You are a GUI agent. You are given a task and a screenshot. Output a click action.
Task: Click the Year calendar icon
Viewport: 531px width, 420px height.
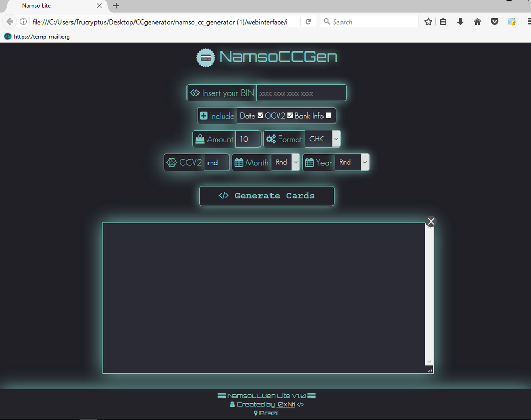coord(309,162)
